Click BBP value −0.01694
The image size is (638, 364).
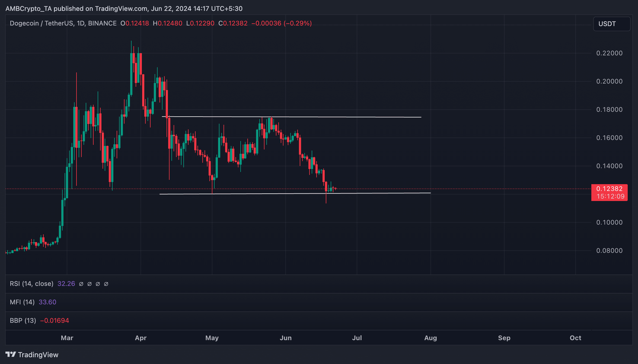[55, 321]
